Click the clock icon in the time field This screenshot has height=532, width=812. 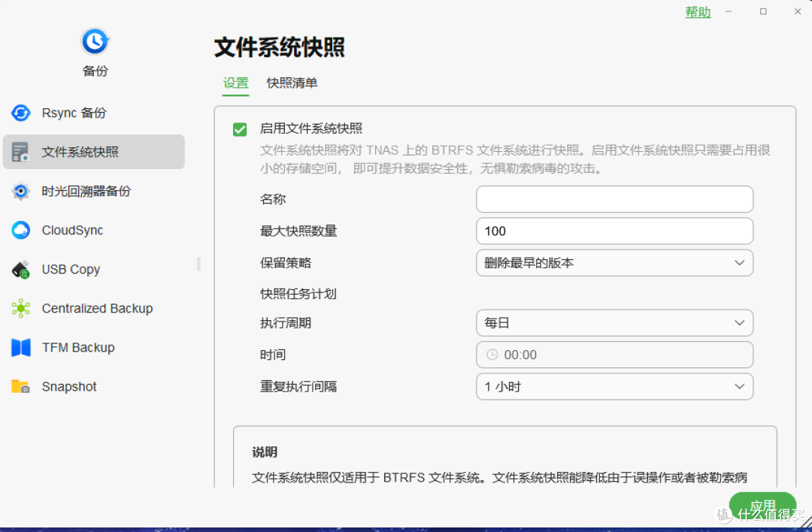pyautogui.click(x=492, y=355)
